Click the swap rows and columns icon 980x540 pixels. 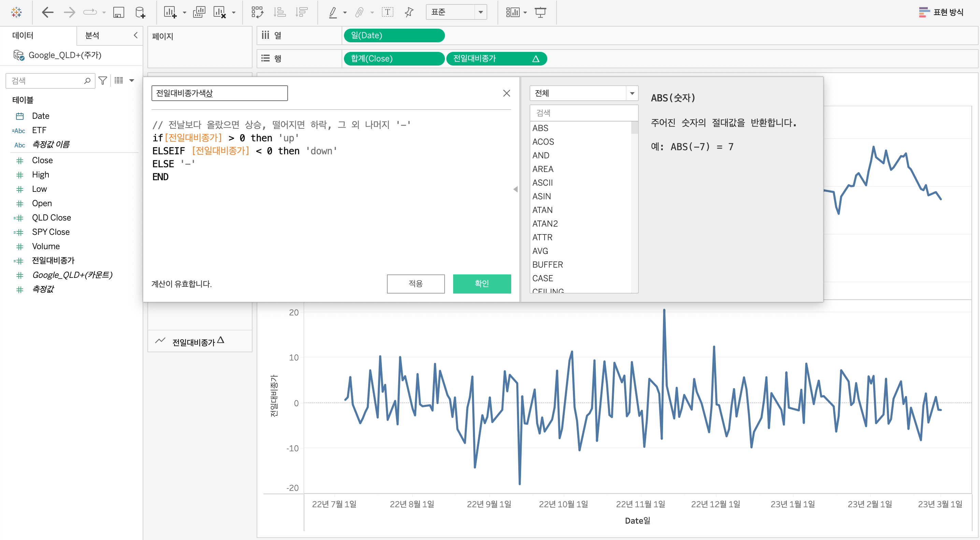[x=257, y=12]
